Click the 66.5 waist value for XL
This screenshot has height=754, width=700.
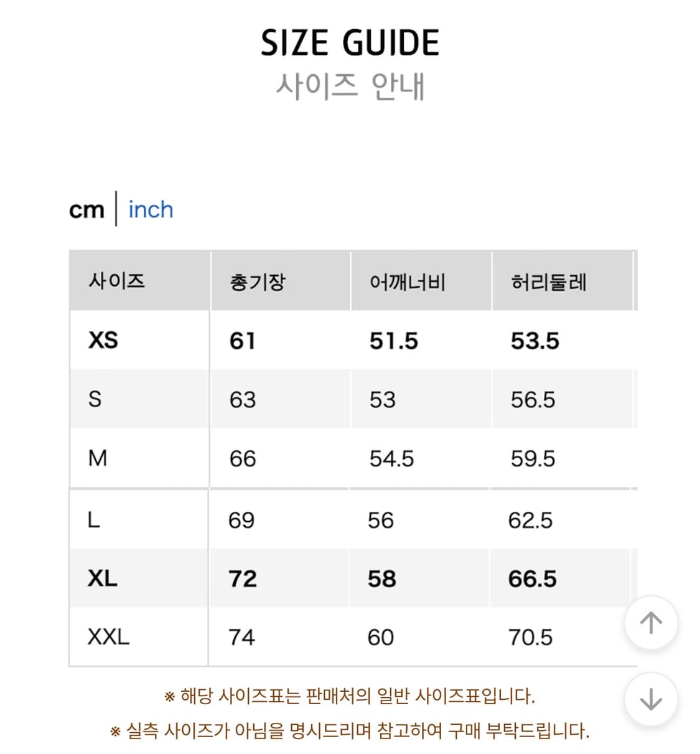pos(534,578)
